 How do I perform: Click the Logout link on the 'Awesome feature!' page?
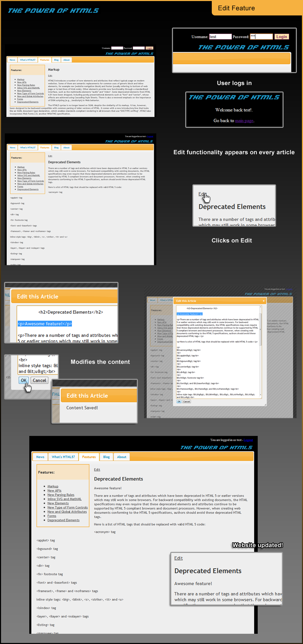(248, 440)
